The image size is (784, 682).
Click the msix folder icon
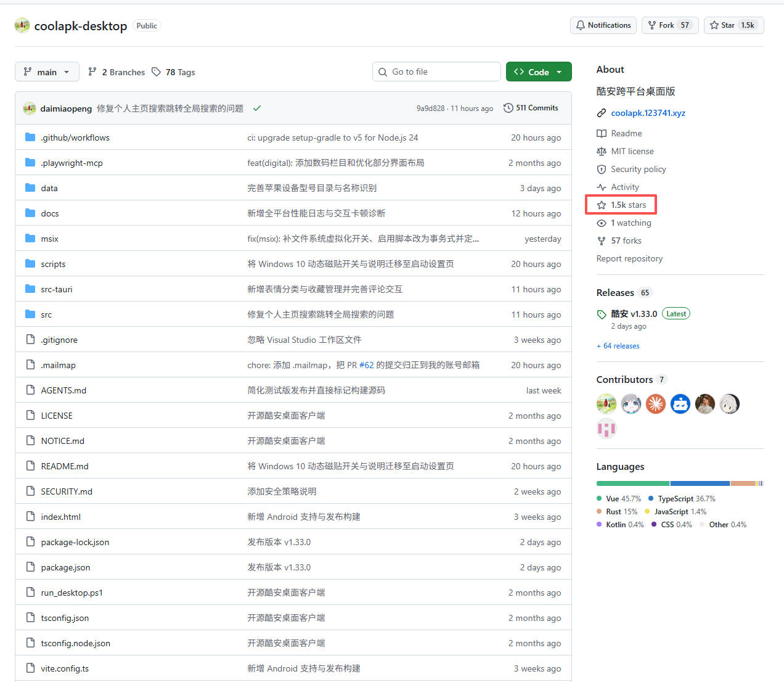(30, 238)
